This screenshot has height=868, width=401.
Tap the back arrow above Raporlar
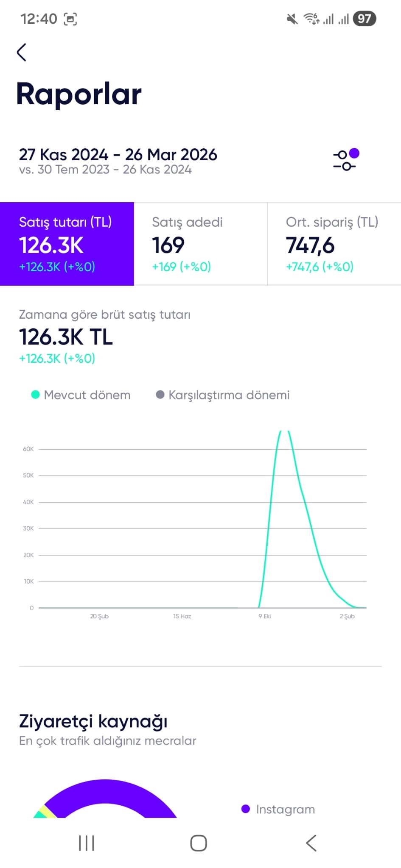(x=22, y=52)
